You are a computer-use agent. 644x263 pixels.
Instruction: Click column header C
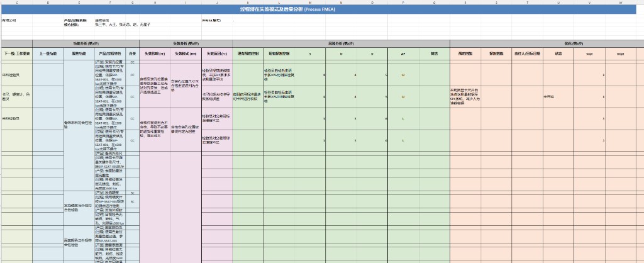(17, 3)
